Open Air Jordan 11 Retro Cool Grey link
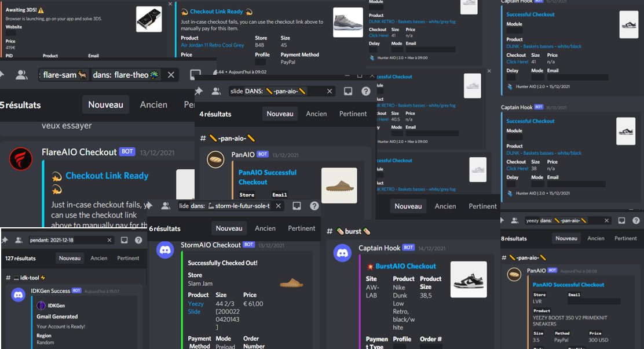 tap(213, 45)
